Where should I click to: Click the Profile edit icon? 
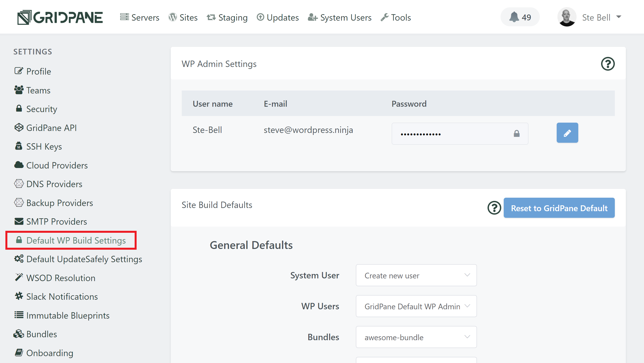19,71
